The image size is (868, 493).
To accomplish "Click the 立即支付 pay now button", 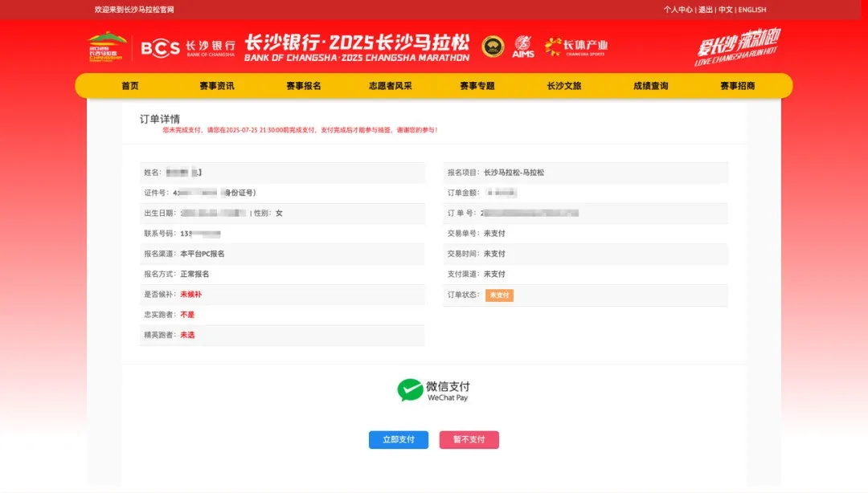I will tap(399, 439).
